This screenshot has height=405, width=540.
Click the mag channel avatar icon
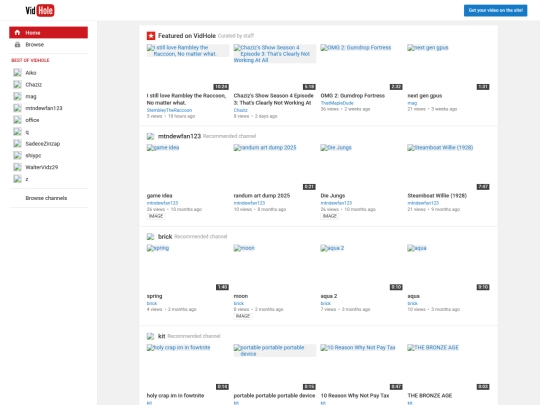[x=17, y=96]
